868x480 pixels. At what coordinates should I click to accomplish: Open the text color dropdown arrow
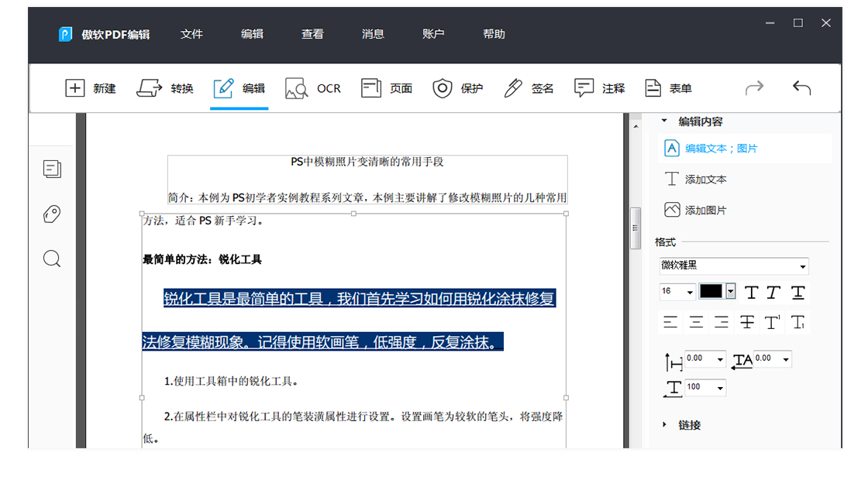click(731, 291)
